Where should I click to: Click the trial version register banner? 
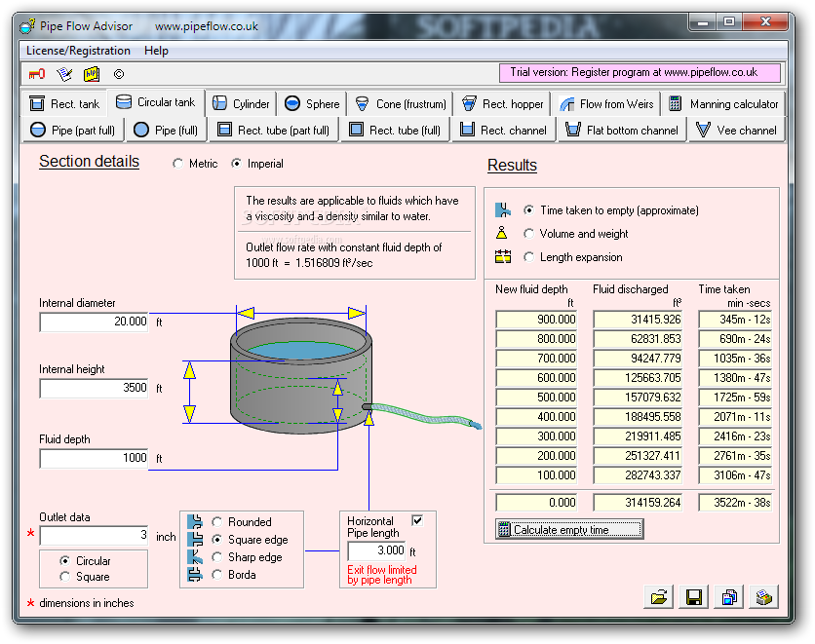coord(640,73)
